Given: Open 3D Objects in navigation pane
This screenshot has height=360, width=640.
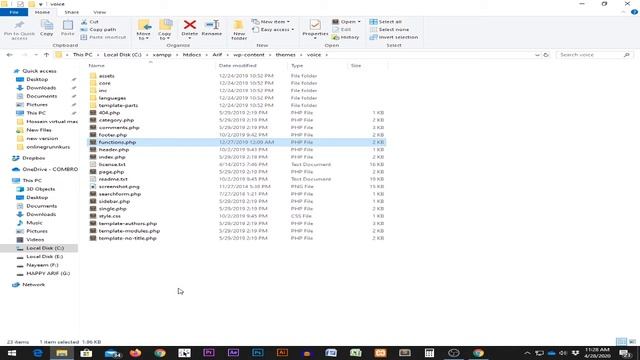Looking at the screenshot, I should click(x=40, y=189).
